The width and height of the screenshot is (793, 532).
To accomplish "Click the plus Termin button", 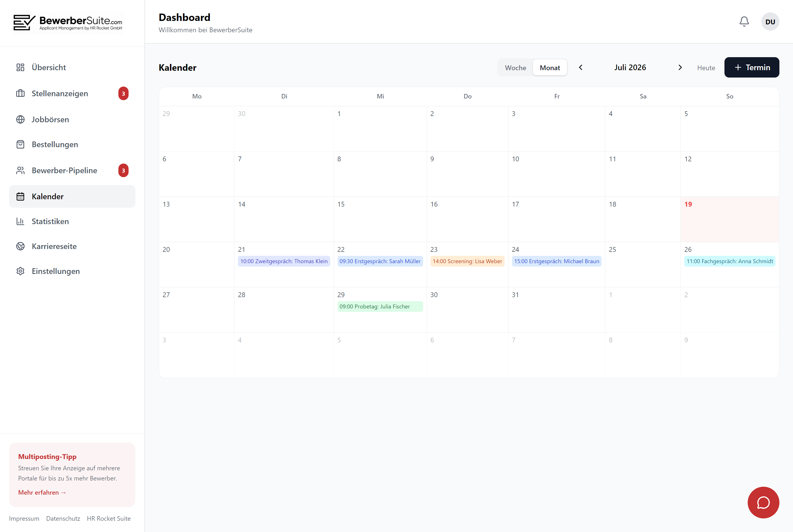I will coord(752,67).
